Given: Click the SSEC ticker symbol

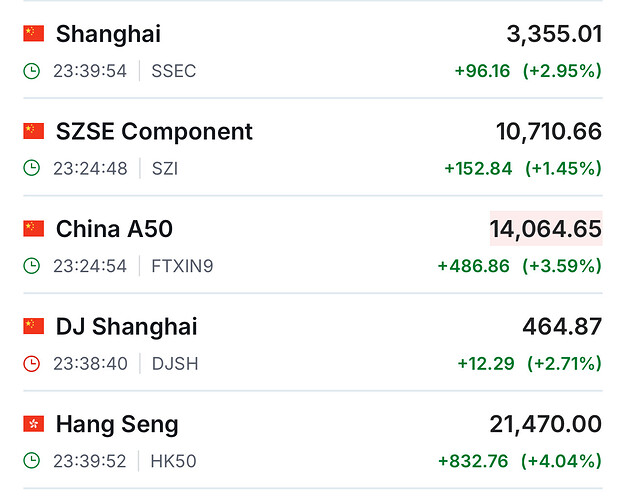Looking at the screenshot, I should click(x=173, y=71).
